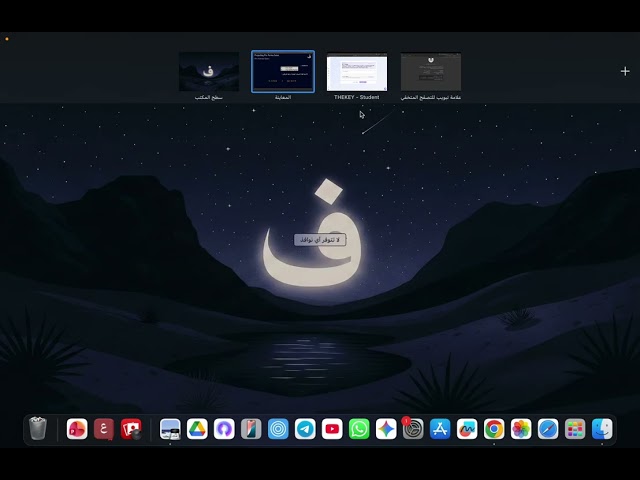This screenshot has height=480, width=640.
Task: Launch Photo Booth from the Dock
Action: (131, 429)
